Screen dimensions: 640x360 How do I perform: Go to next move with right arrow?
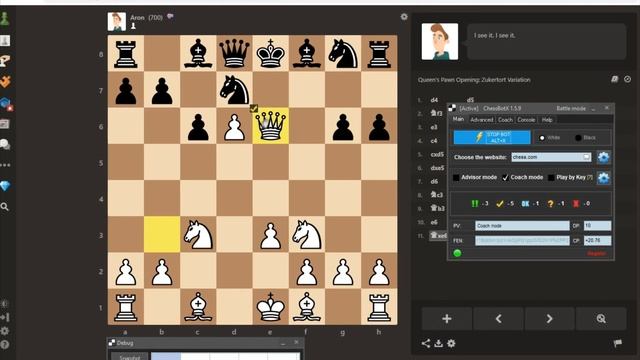pos(549,318)
